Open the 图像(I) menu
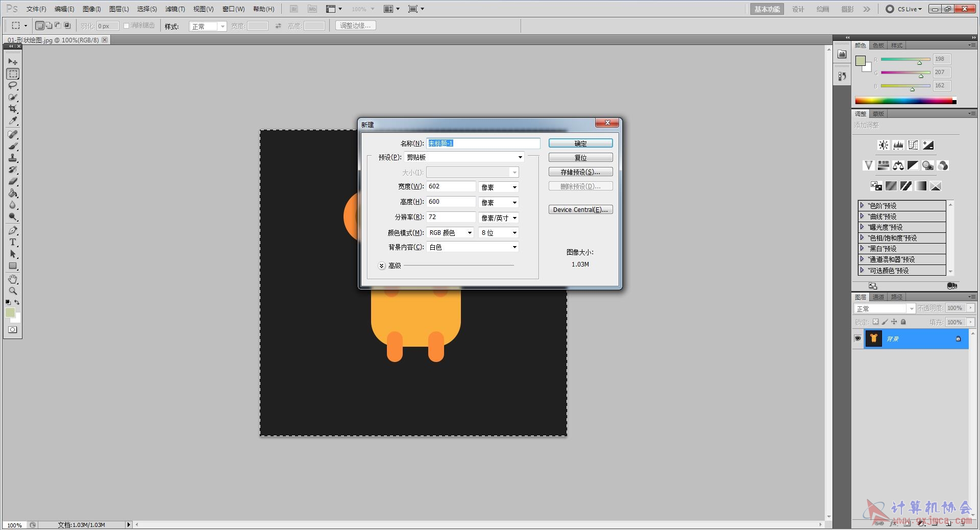This screenshot has width=980, height=530. [92, 9]
